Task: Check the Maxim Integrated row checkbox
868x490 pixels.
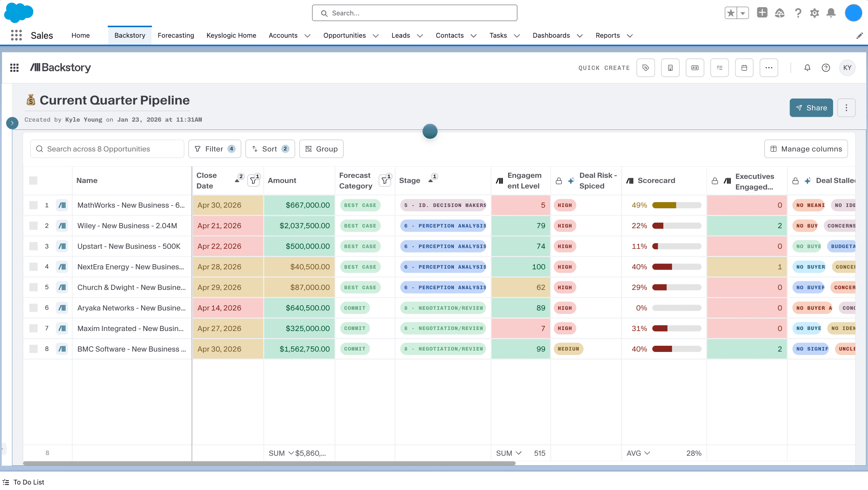Action: 33,328
